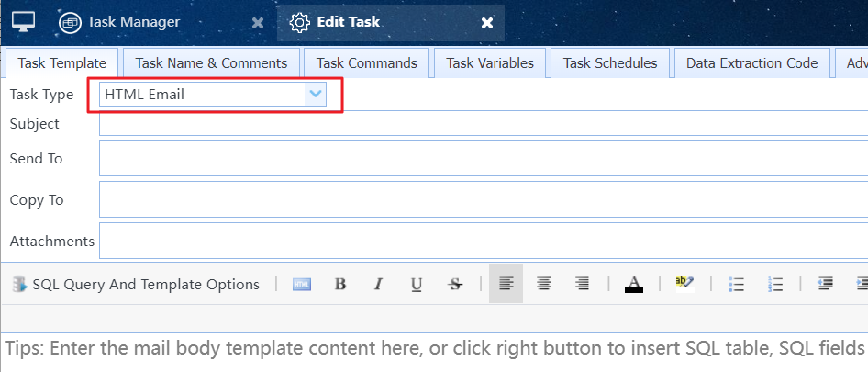Pick the font color swatch

coord(633,285)
